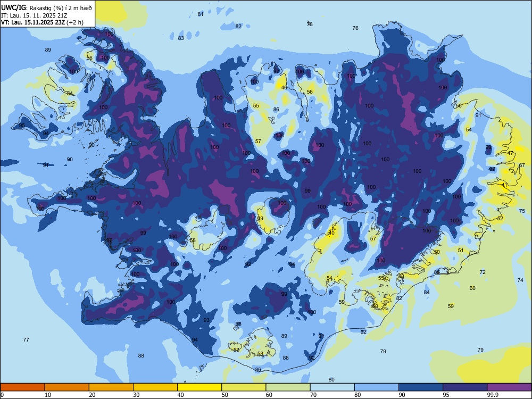Click the low value "41" in the yellow area
This screenshot has width=532, height=399.
[x=504, y=185]
